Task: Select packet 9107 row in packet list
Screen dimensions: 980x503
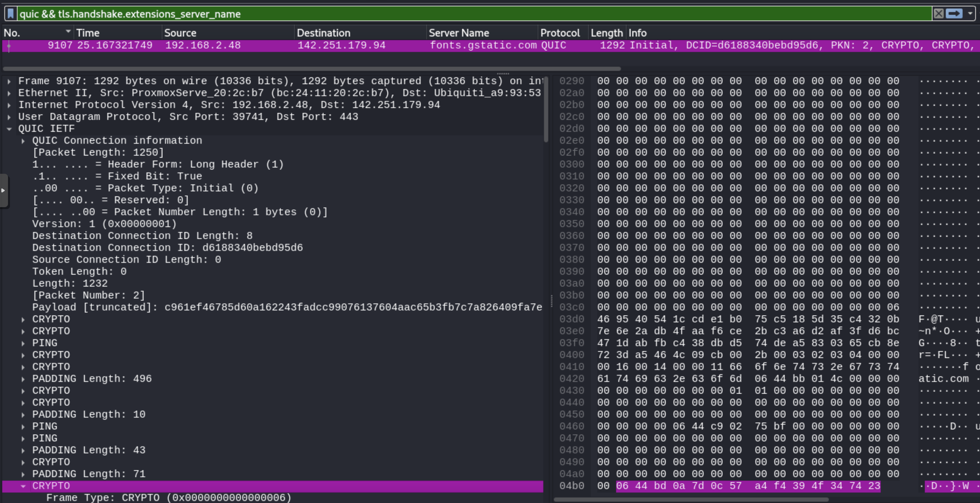Action: 491,45
